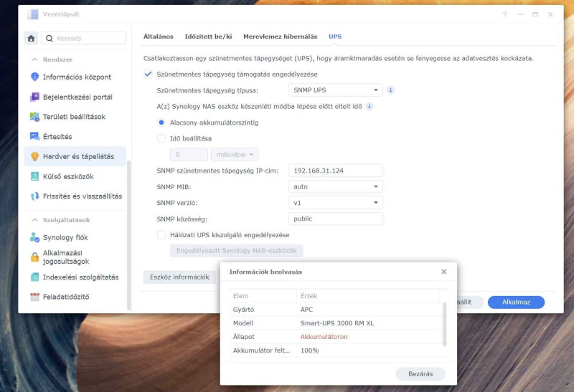Open Információs központ in sidebar
Screen dimensions: 574x392
(x=75, y=77)
